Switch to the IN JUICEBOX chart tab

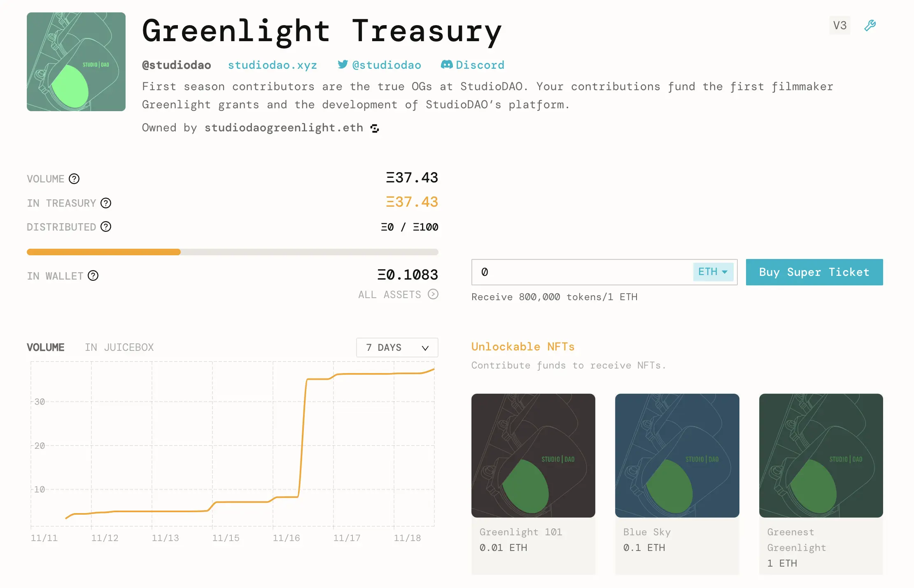(x=119, y=347)
